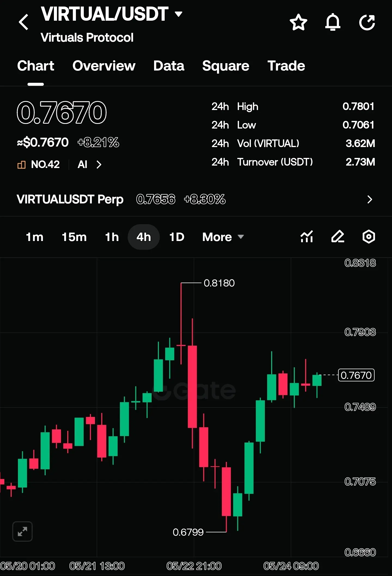This screenshot has width=392, height=576.
Task: Open chart settings hexagon icon
Action: (369, 236)
